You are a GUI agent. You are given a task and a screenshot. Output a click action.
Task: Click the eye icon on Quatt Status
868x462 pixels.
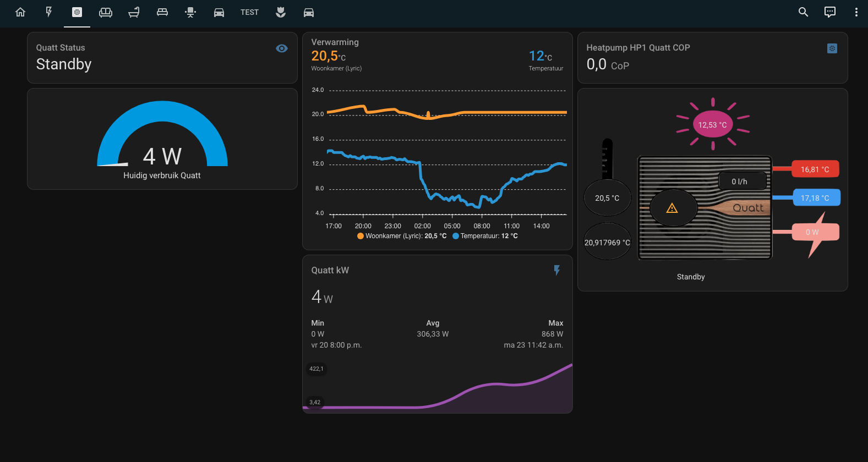point(282,48)
